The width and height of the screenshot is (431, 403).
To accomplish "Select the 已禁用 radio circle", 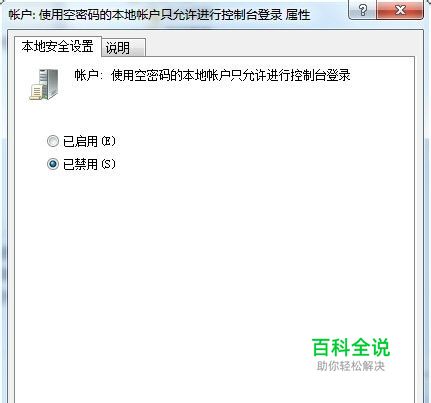I will pyautogui.click(x=53, y=164).
